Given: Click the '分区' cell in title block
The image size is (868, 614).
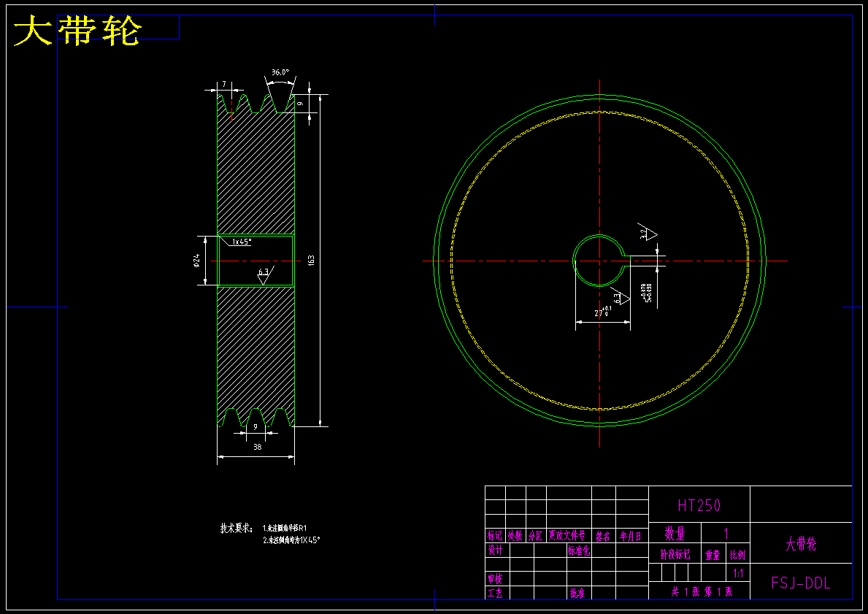Looking at the screenshot, I should (x=536, y=535).
